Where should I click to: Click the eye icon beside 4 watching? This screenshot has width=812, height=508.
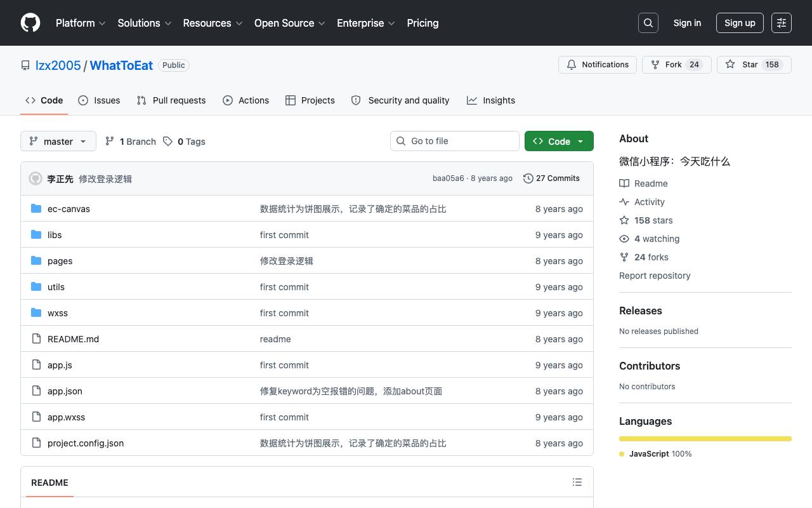coord(624,239)
